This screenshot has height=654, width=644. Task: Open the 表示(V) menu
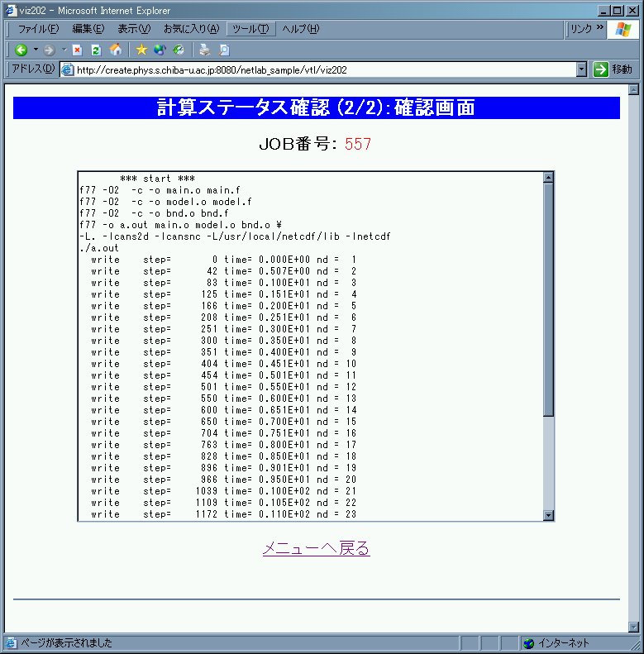pyautogui.click(x=134, y=29)
